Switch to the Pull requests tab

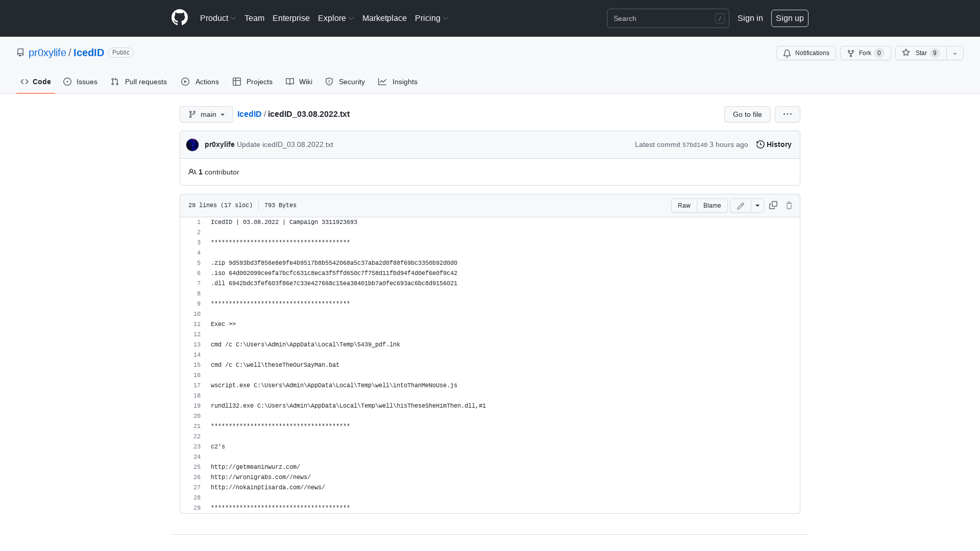(x=138, y=82)
